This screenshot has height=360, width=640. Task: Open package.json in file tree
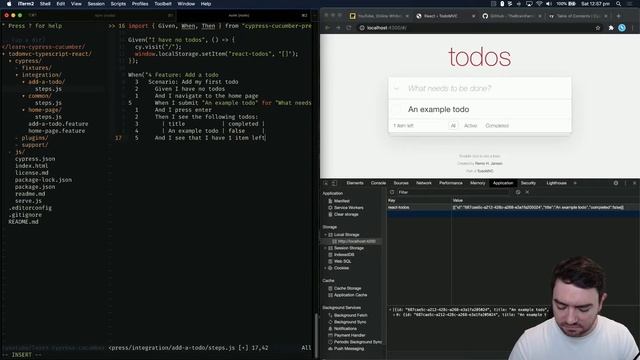[x=35, y=187]
